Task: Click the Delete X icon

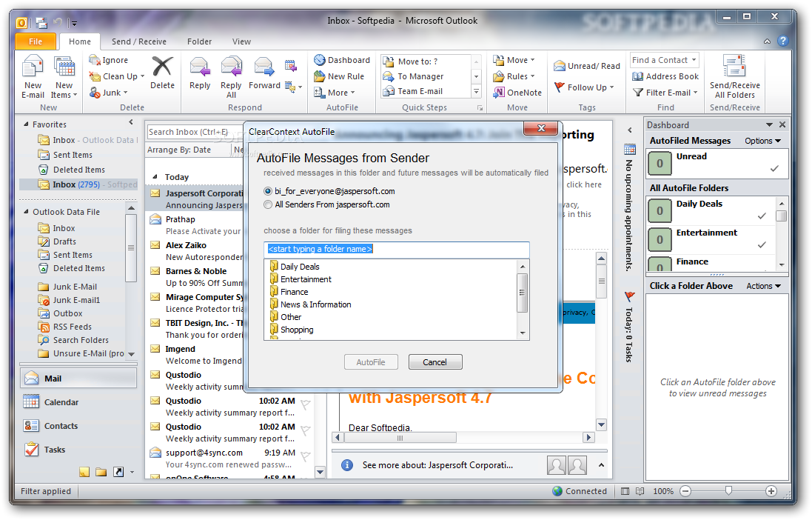Action: point(162,67)
